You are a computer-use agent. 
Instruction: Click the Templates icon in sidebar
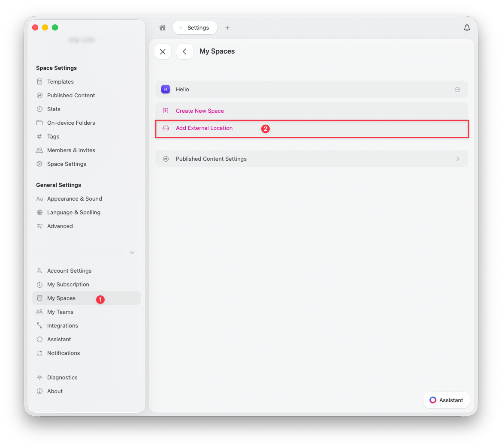tap(40, 81)
